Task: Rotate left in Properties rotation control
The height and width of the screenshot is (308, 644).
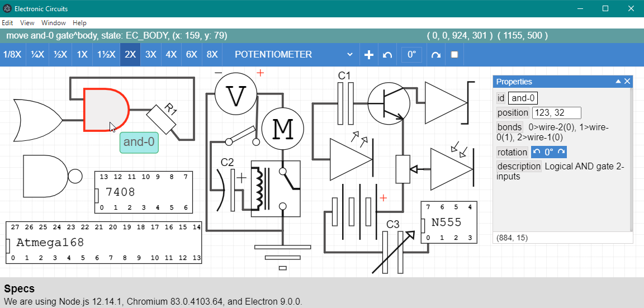Action: click(x=537, y=152)
